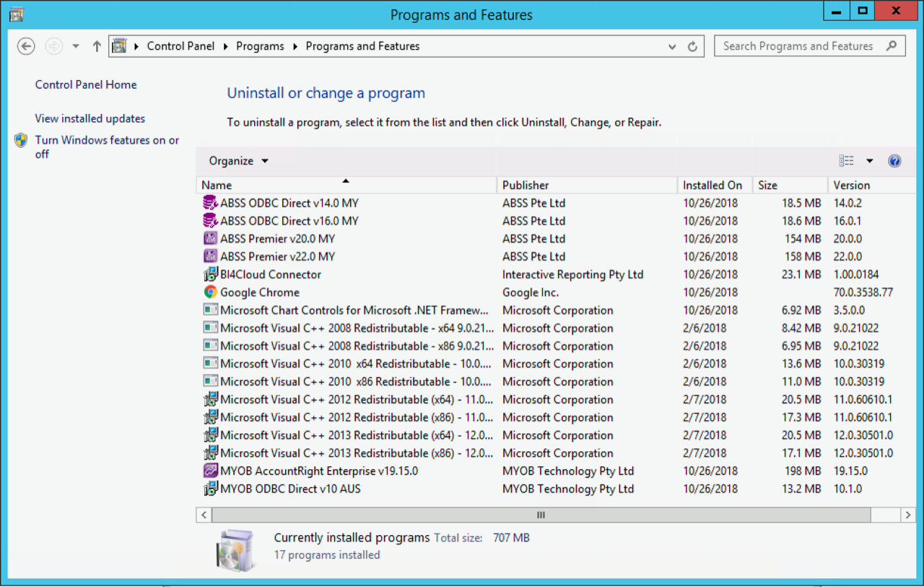The width and height of the screenshot is (924, 587).
Task: Click the Control Panel icon in the address bar
Action: 120,46
